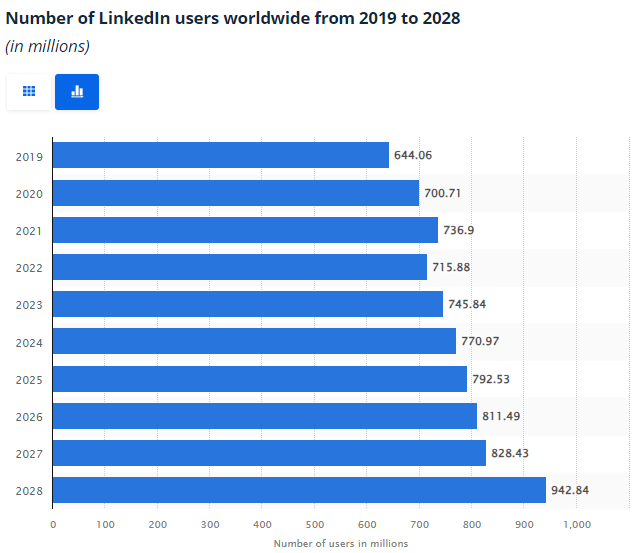Click the 2026 year axis label
Viewport: 643px width, 553px height.
click(29, 417)
